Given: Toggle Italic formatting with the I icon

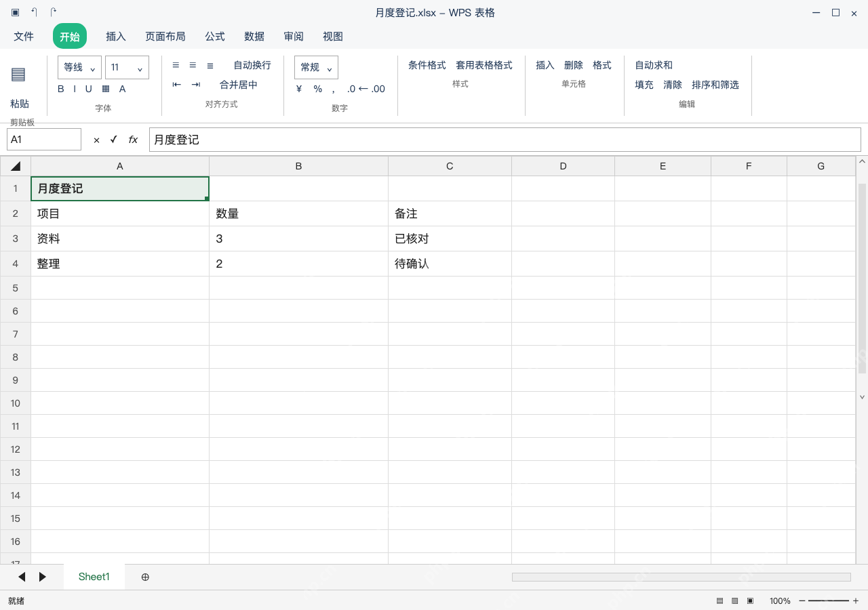Looking at the screenshot, I should [x=75, y=89].
